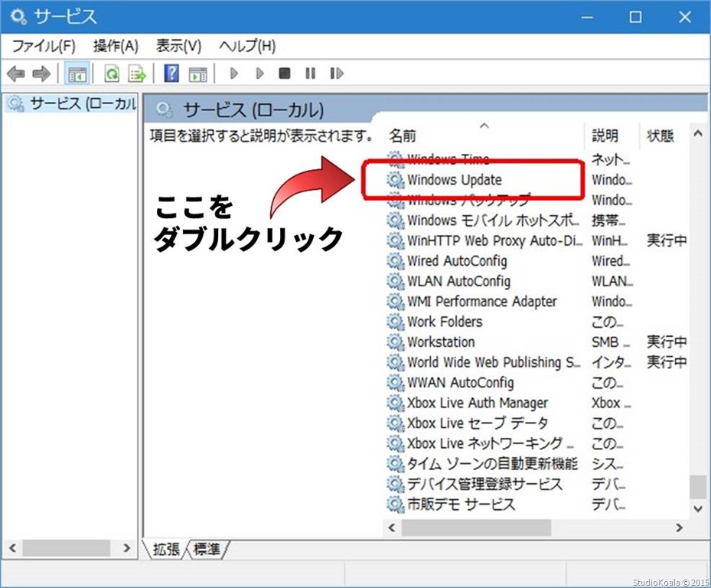
Task: Click the Back arrow toolbar icon
Action: [x=16, y=73]
